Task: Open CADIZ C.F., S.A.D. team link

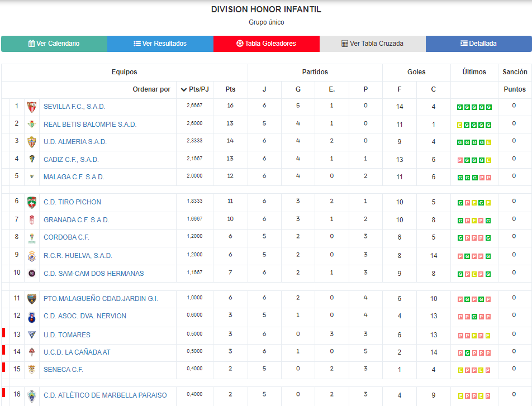Action: (x=71, y=160)
